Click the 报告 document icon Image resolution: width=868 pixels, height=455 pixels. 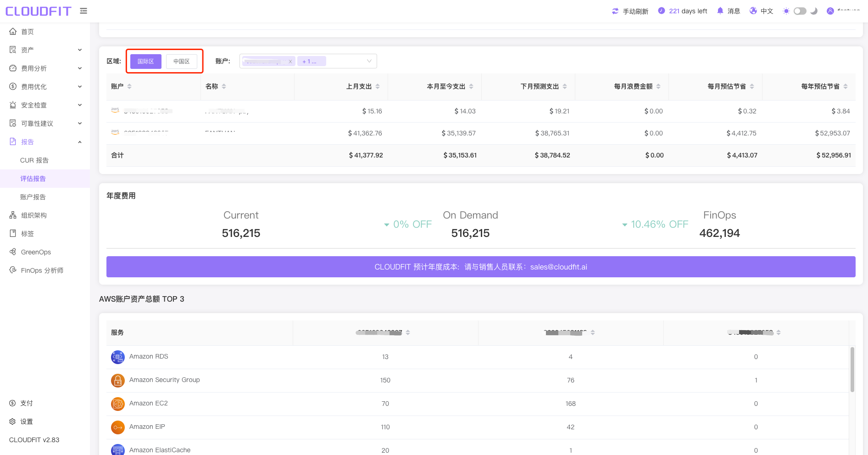point(13,141)
